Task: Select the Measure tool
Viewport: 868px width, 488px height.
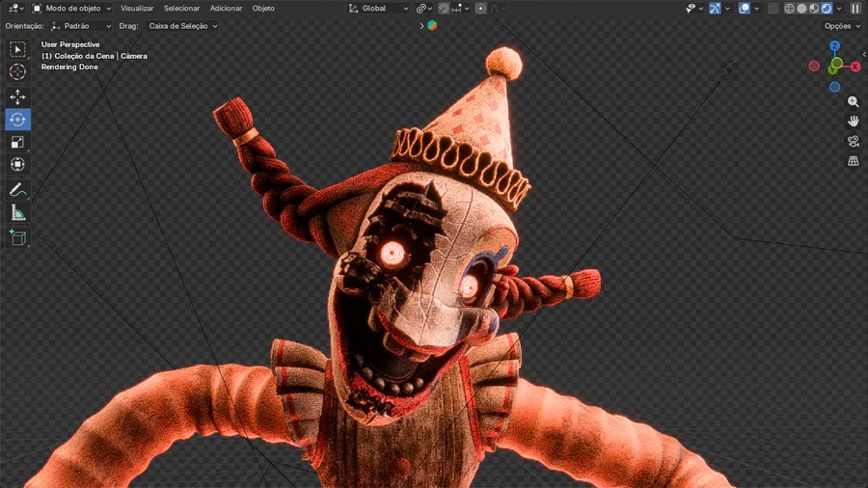Action: click(x=17, y=212)
